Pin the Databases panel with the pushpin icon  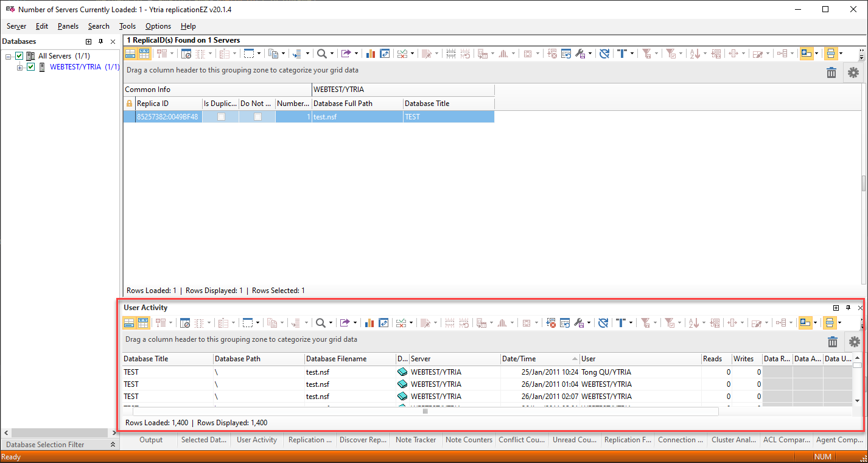pyautogui.click(x=100, y=41)
